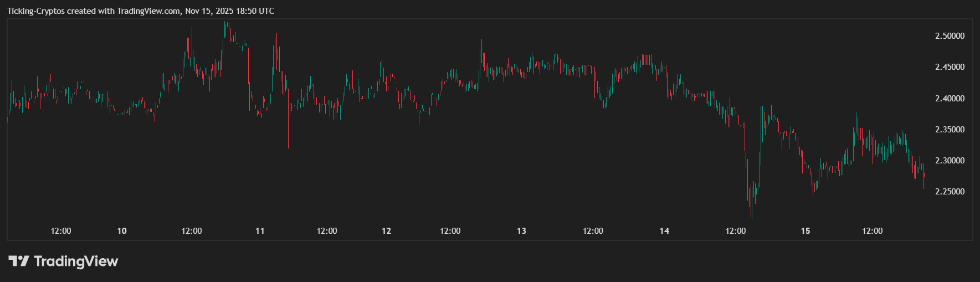
Task: Click the lowest candle wick on the chart
Action: [751, 213]
